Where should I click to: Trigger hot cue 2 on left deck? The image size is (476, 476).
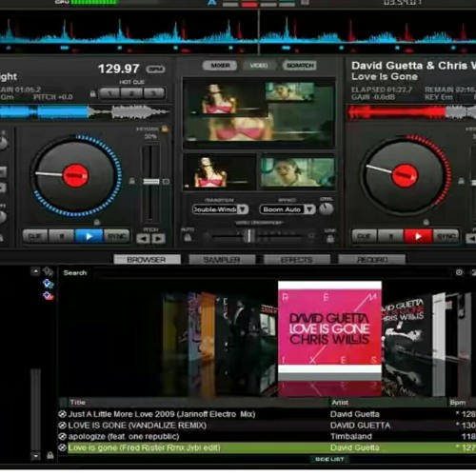[131, 93]
